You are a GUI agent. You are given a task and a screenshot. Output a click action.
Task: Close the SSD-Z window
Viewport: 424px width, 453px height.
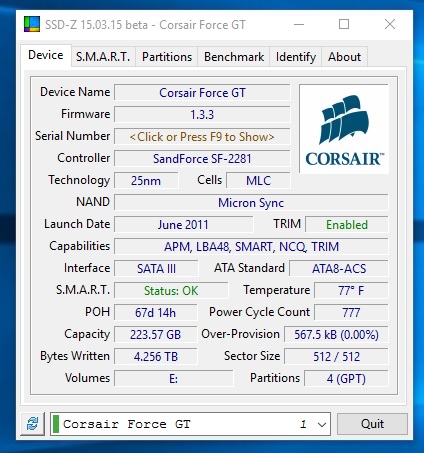(x=390, y=24)
